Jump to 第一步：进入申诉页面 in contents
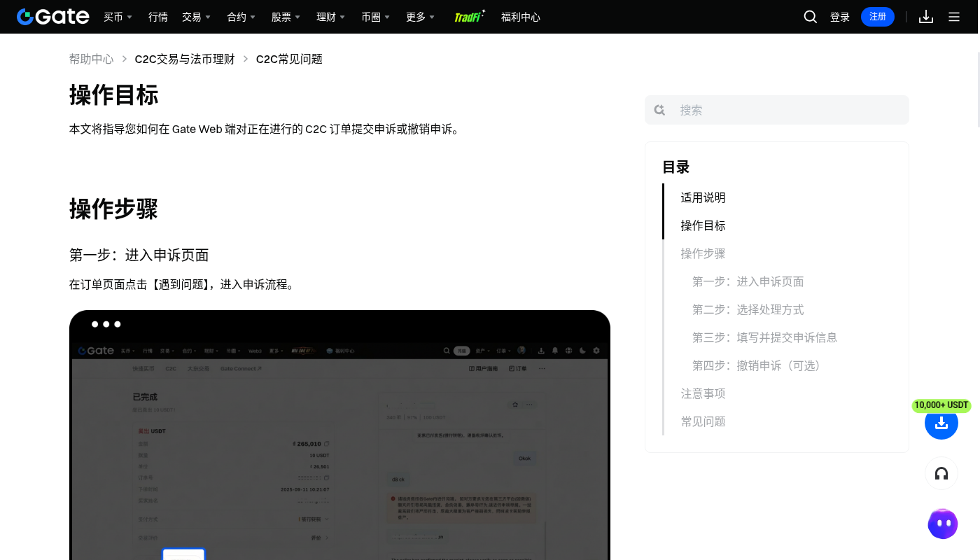980x560 pixels. coord(748,281)
